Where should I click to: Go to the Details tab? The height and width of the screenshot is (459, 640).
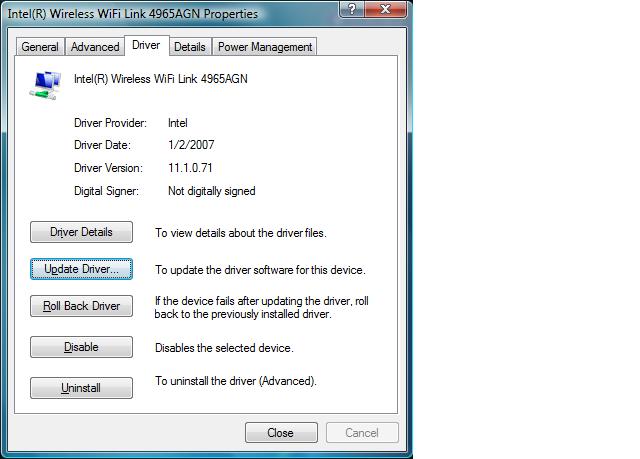[190, 47]
